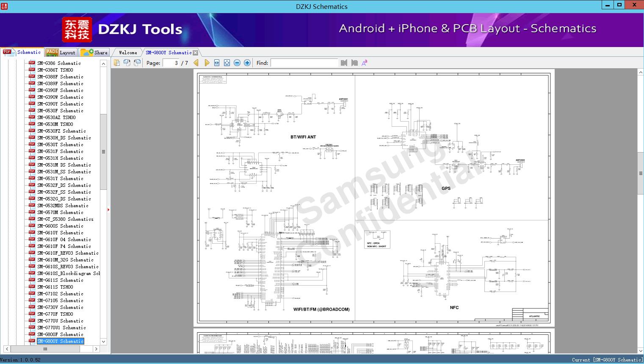Open SM-G730V Schematic in the tree
This screenshot has height=364, width=644.
pyautogui.click(x=60, y=307)
